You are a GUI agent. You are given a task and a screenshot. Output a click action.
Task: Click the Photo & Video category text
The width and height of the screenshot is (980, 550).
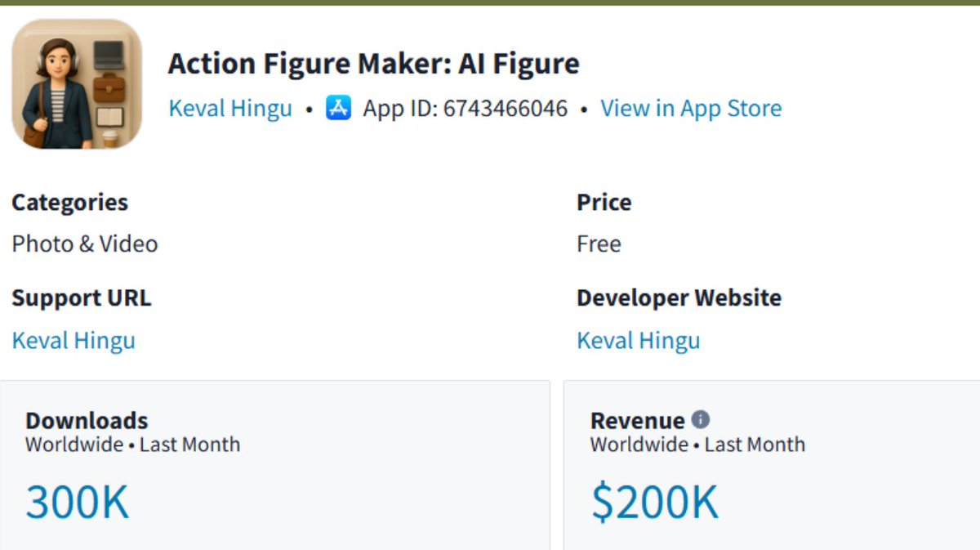point(85,244)
